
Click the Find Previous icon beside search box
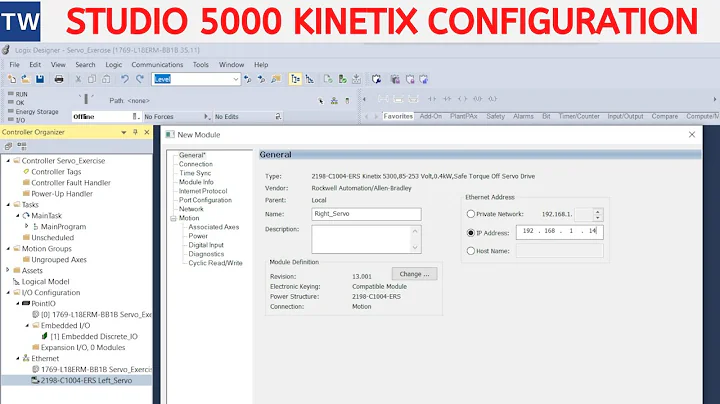click(248, 79)
